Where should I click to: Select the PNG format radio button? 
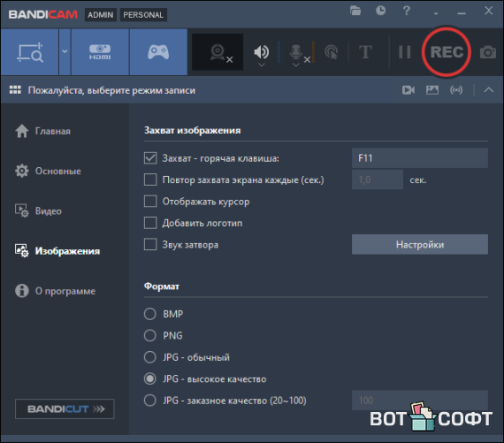coord(150,335)
